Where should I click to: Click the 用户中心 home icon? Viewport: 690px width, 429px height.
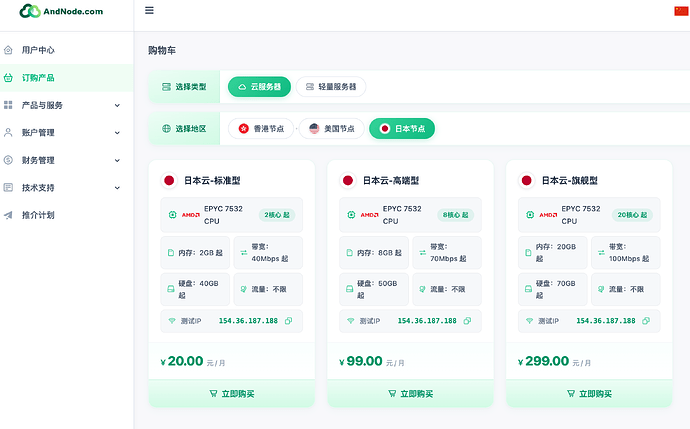click(x=8, y=50)
